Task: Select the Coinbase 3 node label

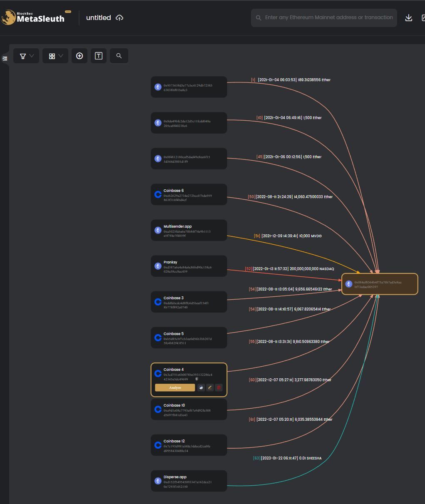Action: [174, 298]
